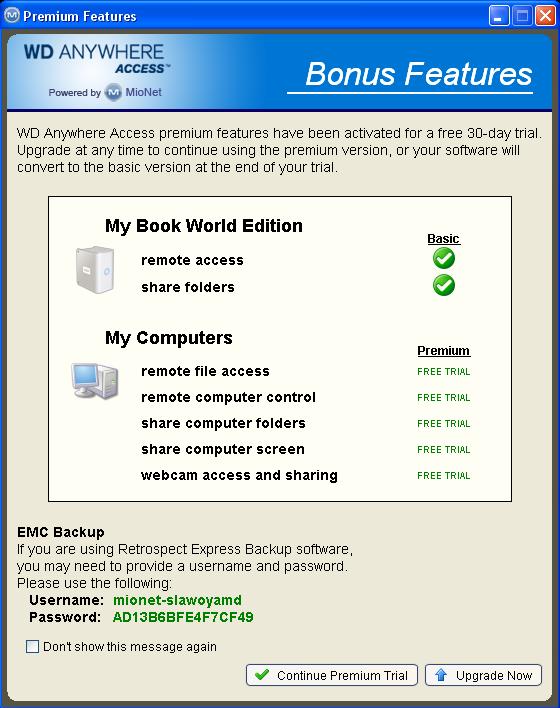This screenshot has height=708, width=560.
Task: Click FREE TRIAL beside share computer folders
Action: 443,424
